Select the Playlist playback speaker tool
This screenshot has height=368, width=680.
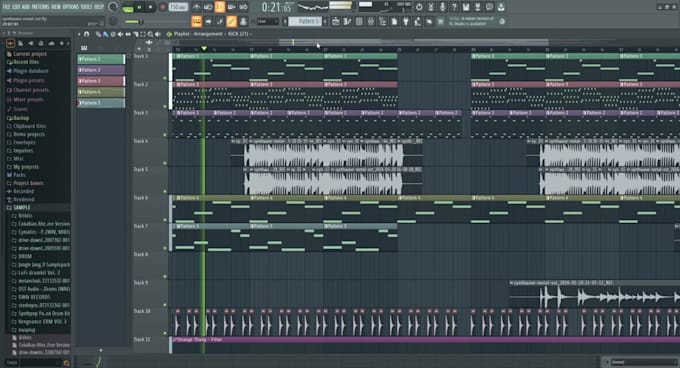click(158, 34)
